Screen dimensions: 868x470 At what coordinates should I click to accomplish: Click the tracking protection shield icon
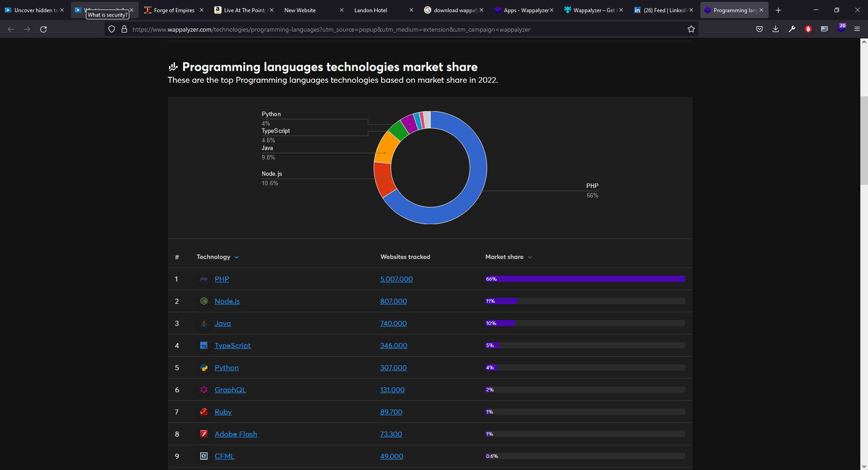point(112,29)
